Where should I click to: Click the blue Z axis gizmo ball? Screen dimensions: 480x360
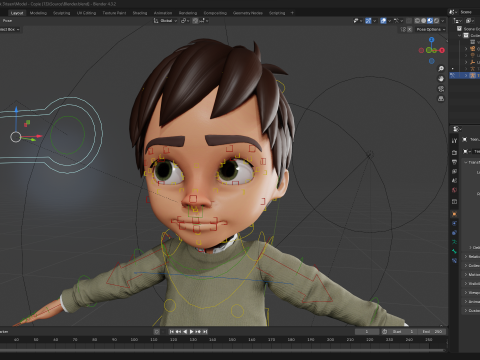click(x=432, y=40)
